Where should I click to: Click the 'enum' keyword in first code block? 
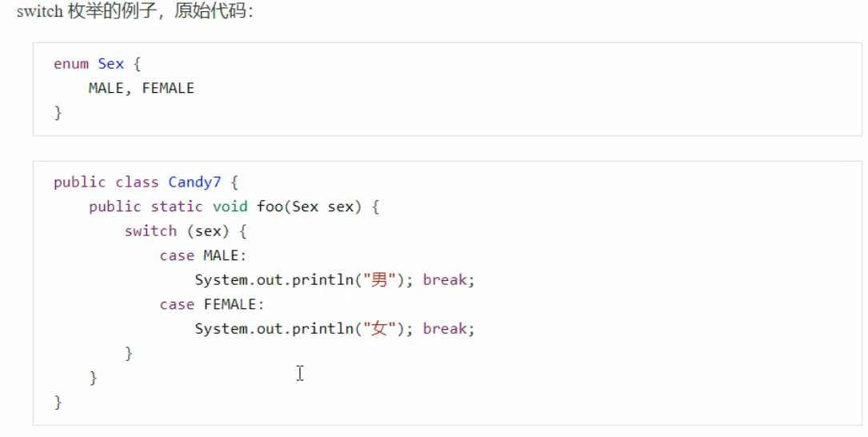(71, 64)
